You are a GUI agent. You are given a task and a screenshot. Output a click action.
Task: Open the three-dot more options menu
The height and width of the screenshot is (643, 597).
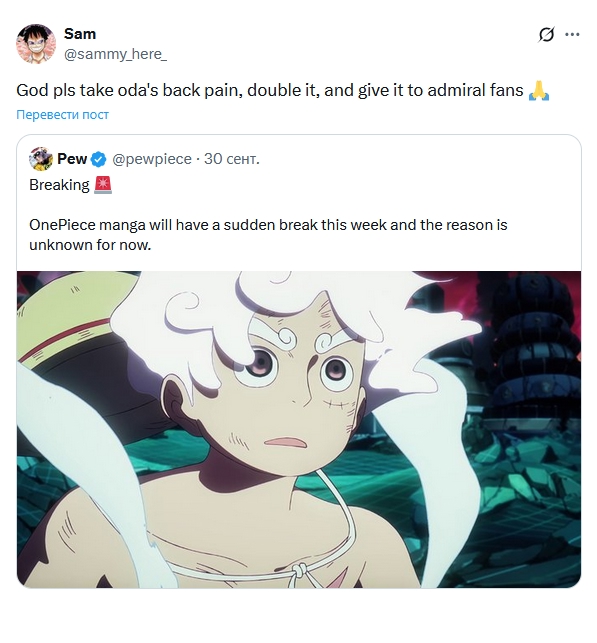[572, 35]
